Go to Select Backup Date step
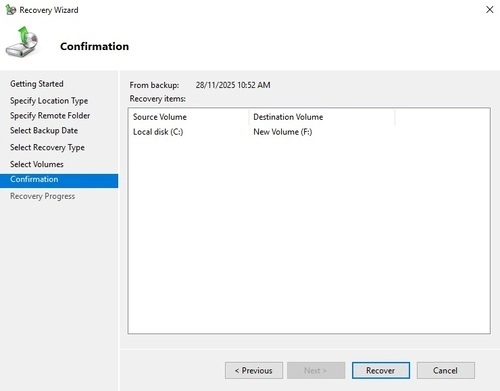500x391 pixels. point(44,131)
